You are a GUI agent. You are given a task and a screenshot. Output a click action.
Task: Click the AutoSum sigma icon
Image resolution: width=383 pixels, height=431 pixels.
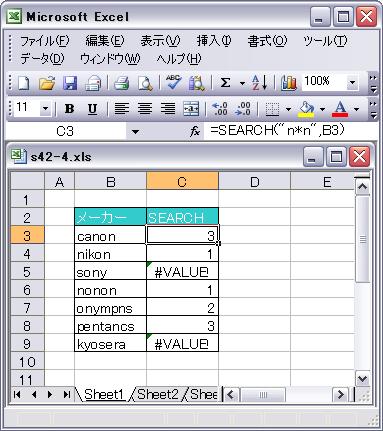tap(226, 83)
